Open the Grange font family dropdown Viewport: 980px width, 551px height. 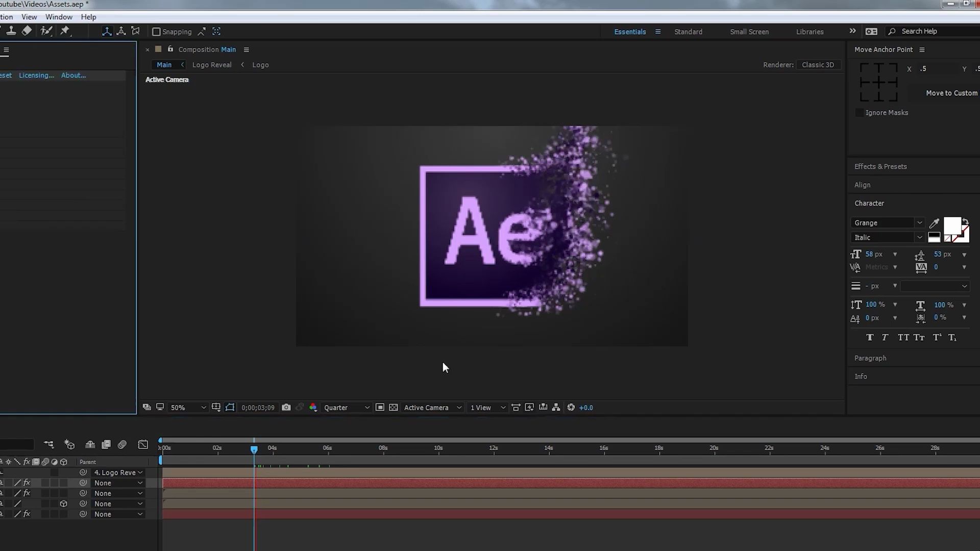coord(888,222)
